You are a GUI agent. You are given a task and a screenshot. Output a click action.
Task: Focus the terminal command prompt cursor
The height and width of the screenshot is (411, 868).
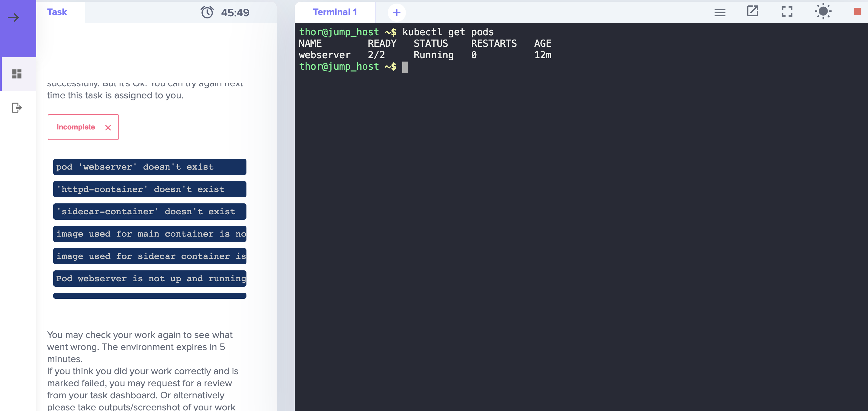click(x=405, y=67)
